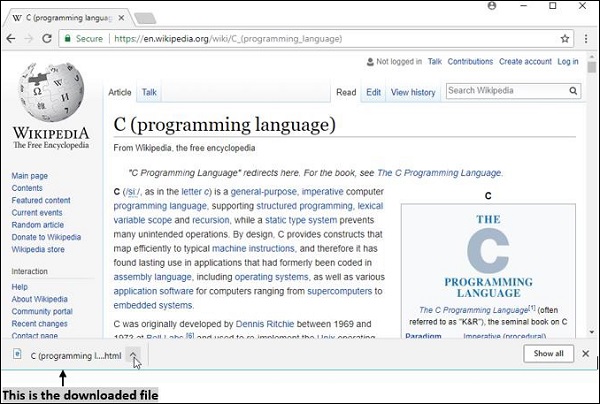Reload the Wikipedia page
Image resolution: width=600 pixels, height=404 pixels.
click(47, 39)
